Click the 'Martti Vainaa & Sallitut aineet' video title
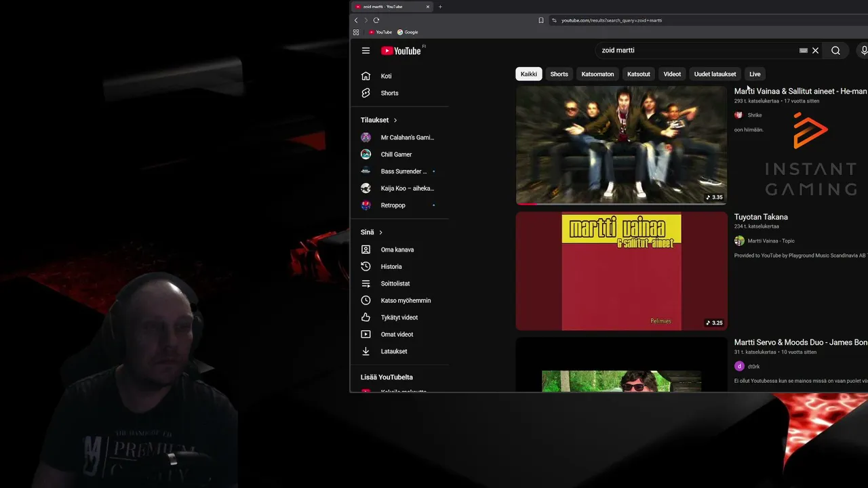The height and width of the screenshot is (488, 868). coord(800,91)
